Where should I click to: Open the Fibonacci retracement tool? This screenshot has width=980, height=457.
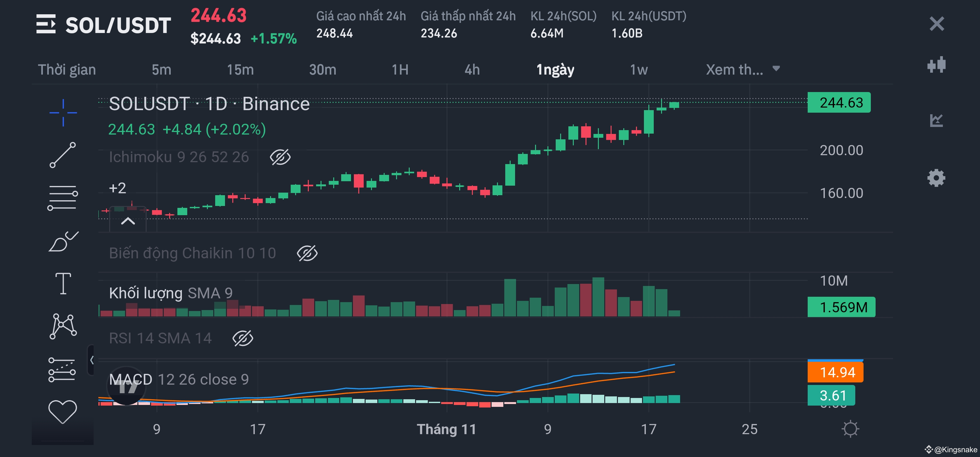point(63,198)
